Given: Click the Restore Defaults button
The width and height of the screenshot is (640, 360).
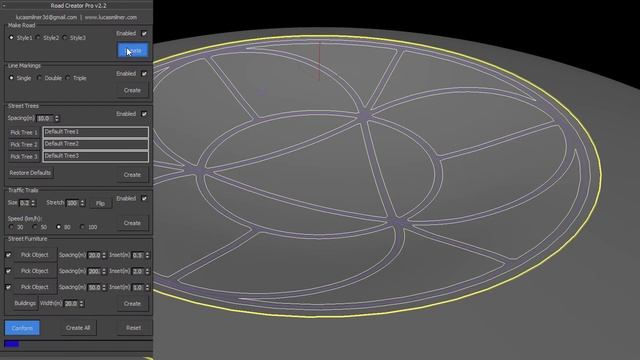Looking at the screenshot, I should 30,173.
